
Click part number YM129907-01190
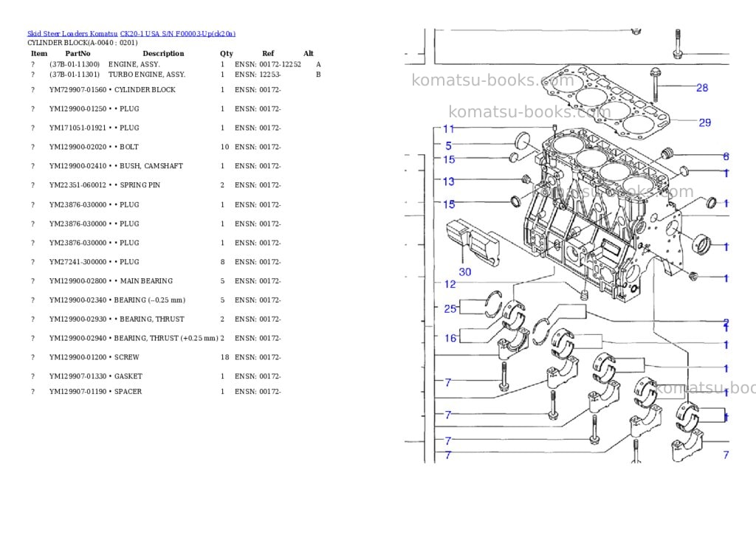point(78,391)
